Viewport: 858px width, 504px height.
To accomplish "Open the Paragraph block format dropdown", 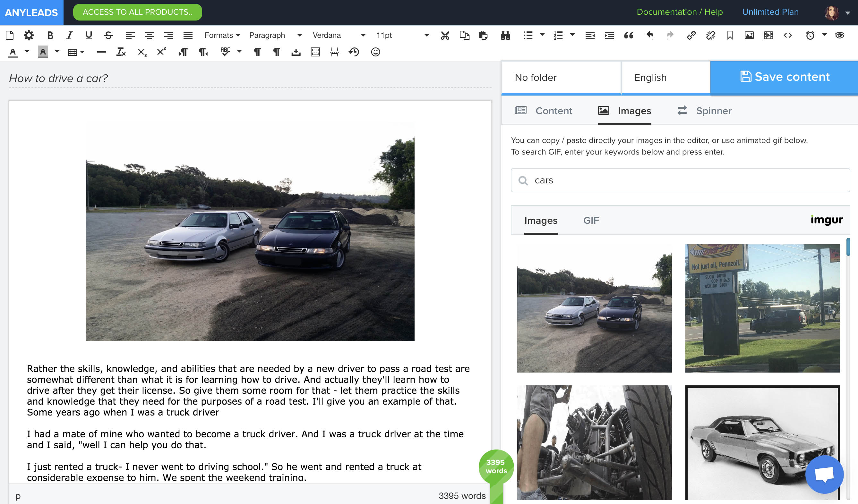I will coord(275,35).
